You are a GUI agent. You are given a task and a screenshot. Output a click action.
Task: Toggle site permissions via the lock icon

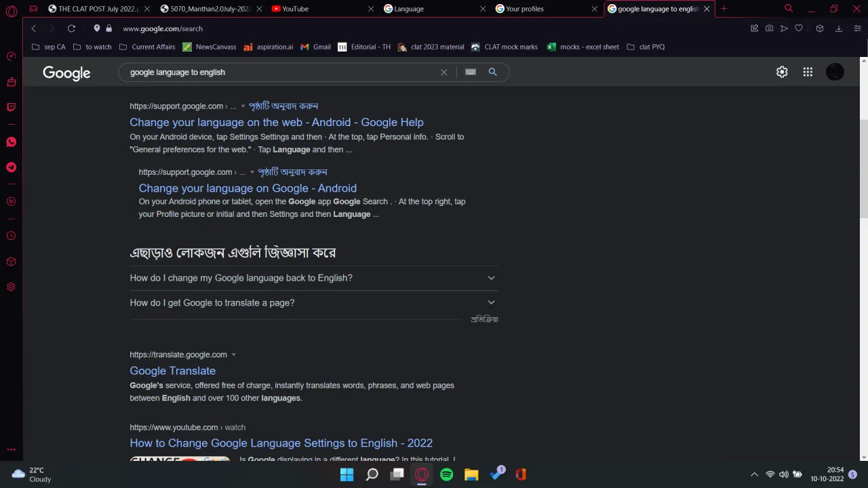point(108,28)
